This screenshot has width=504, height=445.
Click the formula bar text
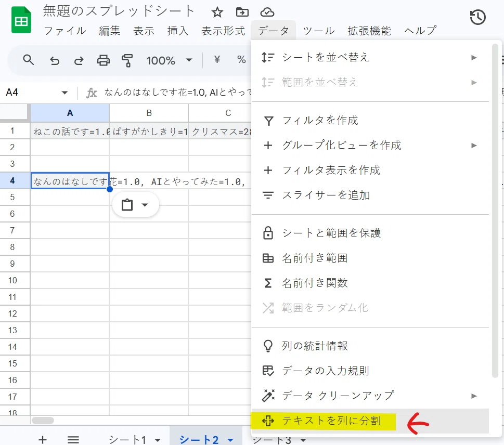tap(178, 93)
